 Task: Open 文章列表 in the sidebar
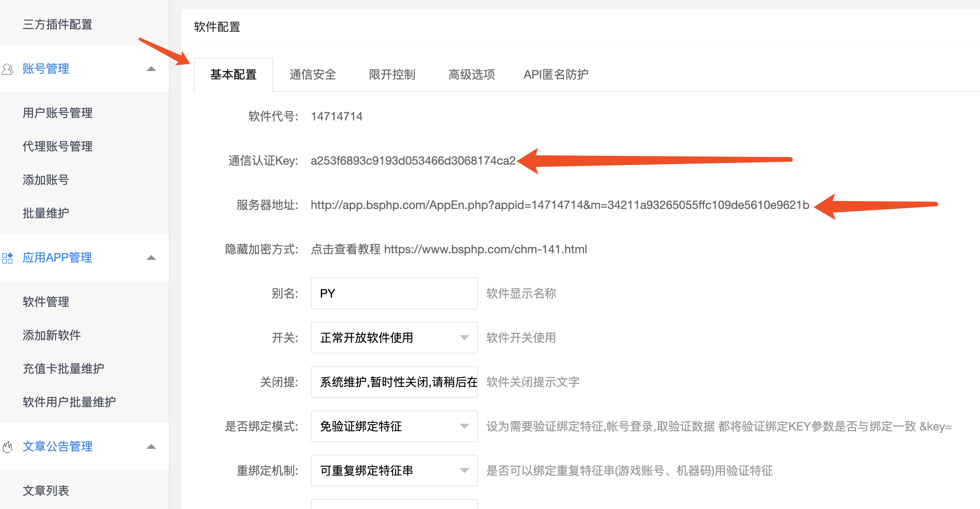pyautogui.click(x=46, y=491)
